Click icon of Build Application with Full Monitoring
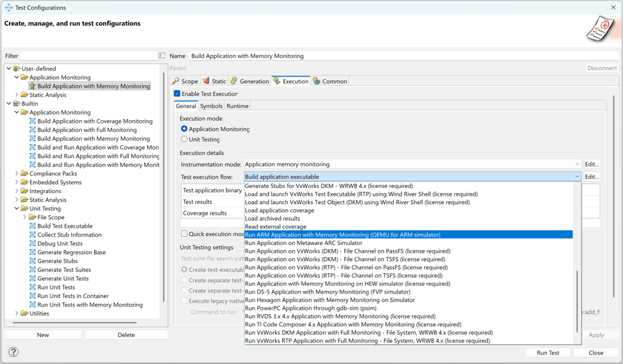The height and width of the screenshot is (364, 623). click(33, 130)
